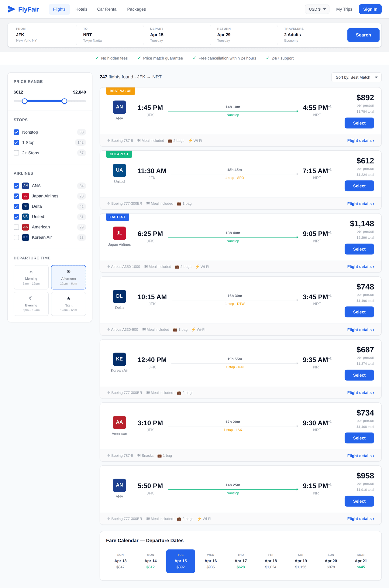The height and width of the screenshot is (588, 389).
Task: Click the Snacks plate icon on the American flight
Action: click(x=139, y=456)
